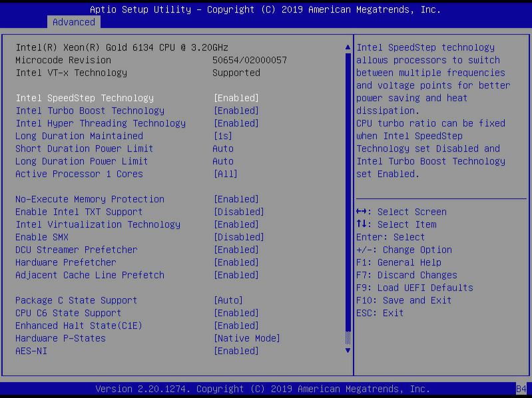Image resolution: width=532 pixels, height=398 pixels.
Task: Open Package C State Support option
Action: pyautogui.click(x=77, y=300)
